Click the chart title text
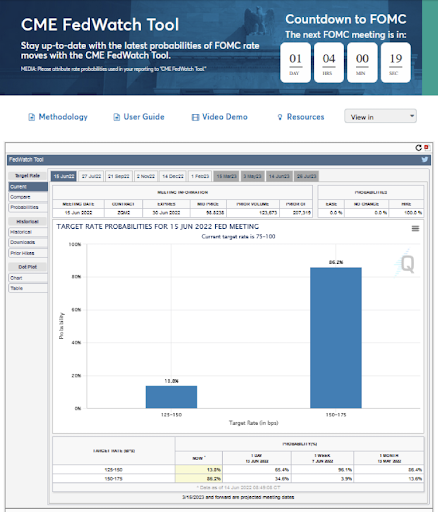 (158, 227)
